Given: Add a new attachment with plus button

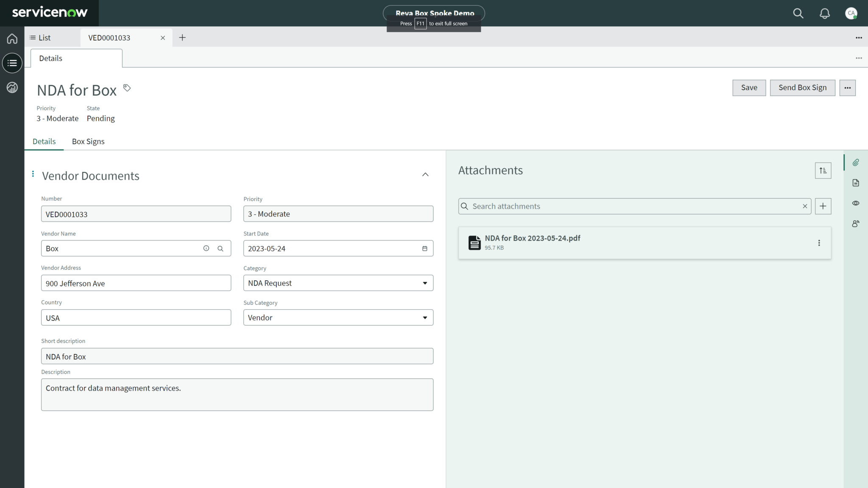Looking at the screenshot, I should pyautogui.click(x=823, y=206).
